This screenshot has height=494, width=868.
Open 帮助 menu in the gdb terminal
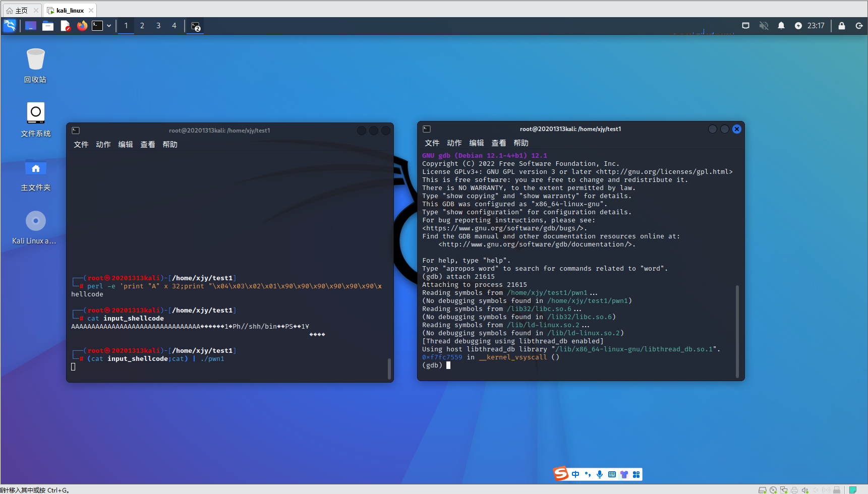coord(521,143)
